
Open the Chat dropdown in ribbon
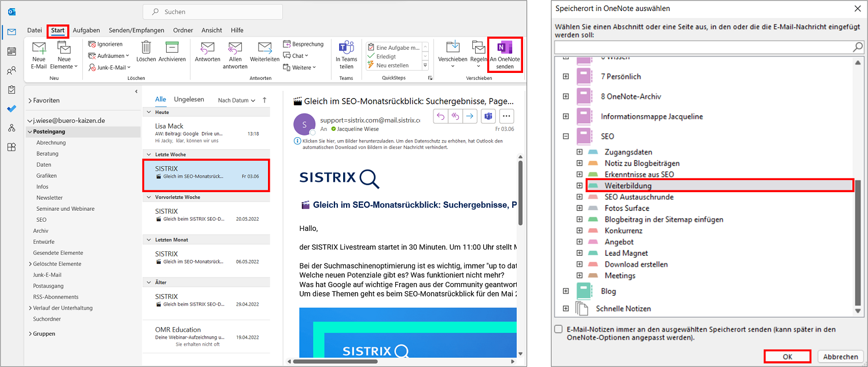point(296,56)
